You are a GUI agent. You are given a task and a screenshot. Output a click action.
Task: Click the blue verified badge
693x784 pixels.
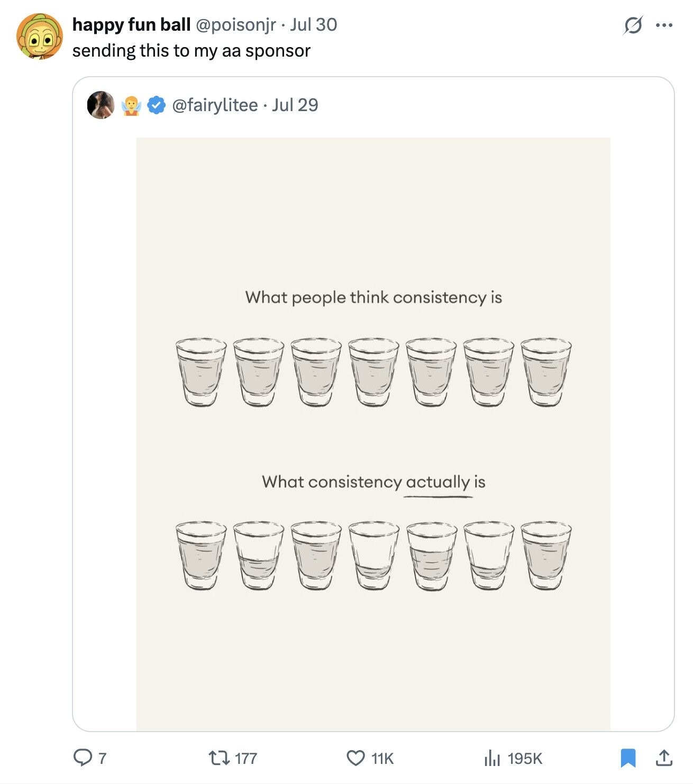[156, 105]
